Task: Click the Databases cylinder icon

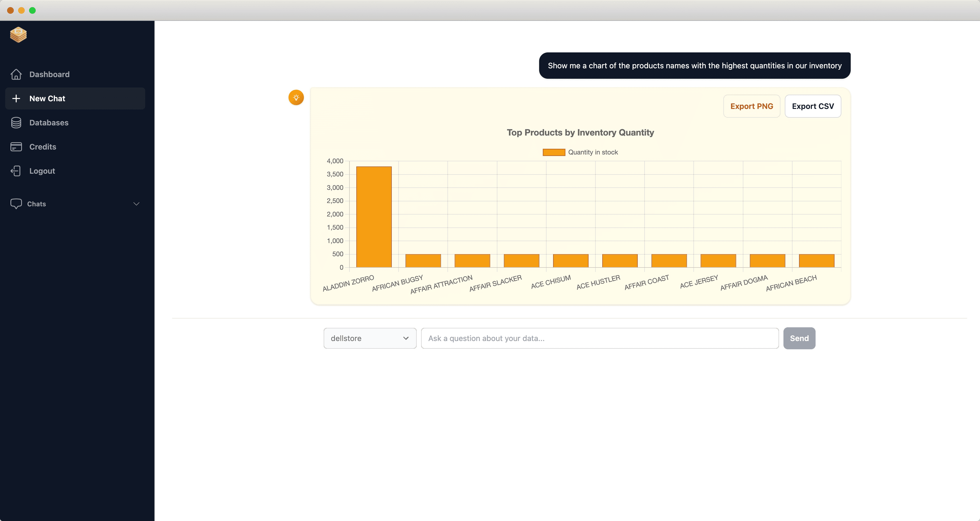Action: tap(16, 122)
